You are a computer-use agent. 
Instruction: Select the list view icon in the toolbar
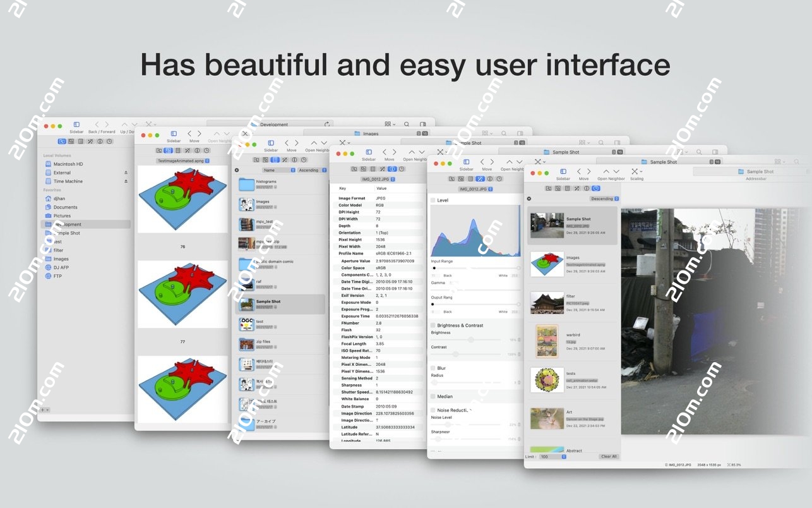tap(275, 159)
